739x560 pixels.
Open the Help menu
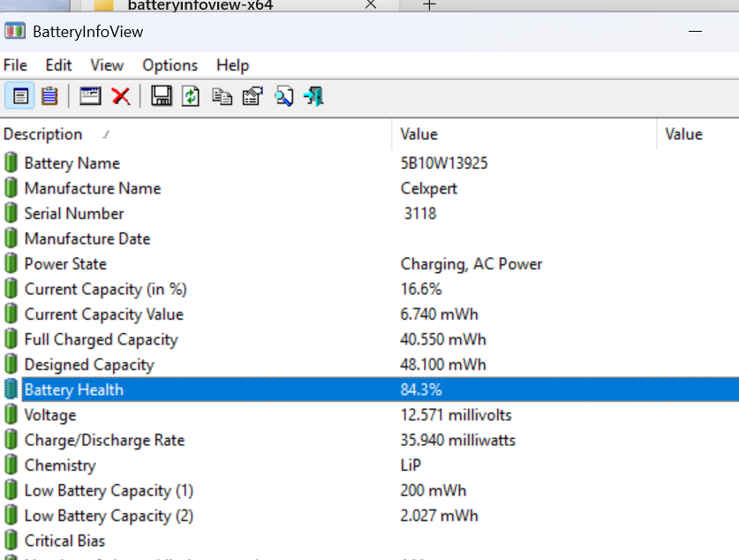(x=232, y=65)
